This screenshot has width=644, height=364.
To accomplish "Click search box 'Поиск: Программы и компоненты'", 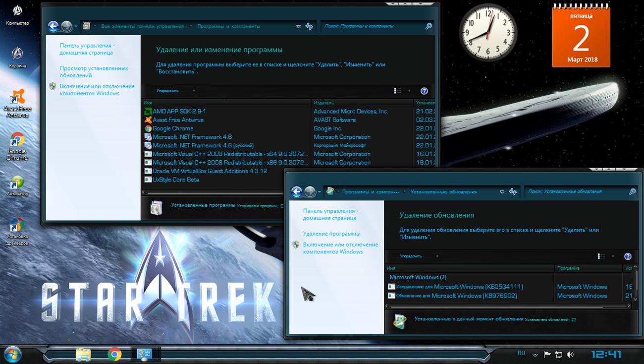I will click(373, 26).
